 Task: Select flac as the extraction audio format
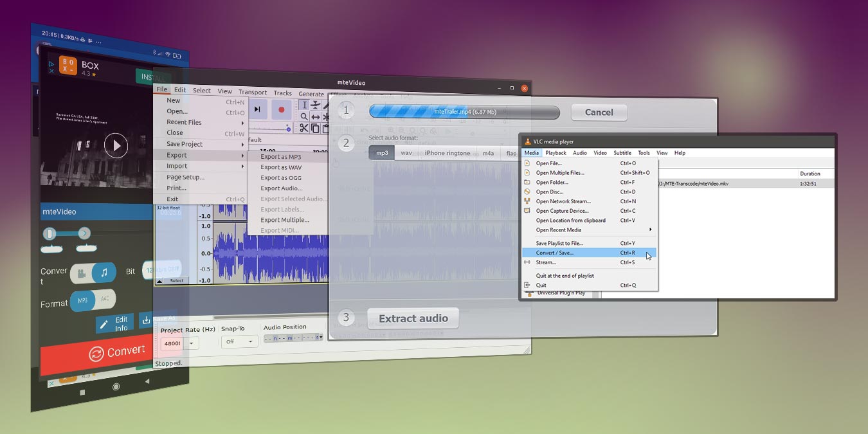coord(512,153)
